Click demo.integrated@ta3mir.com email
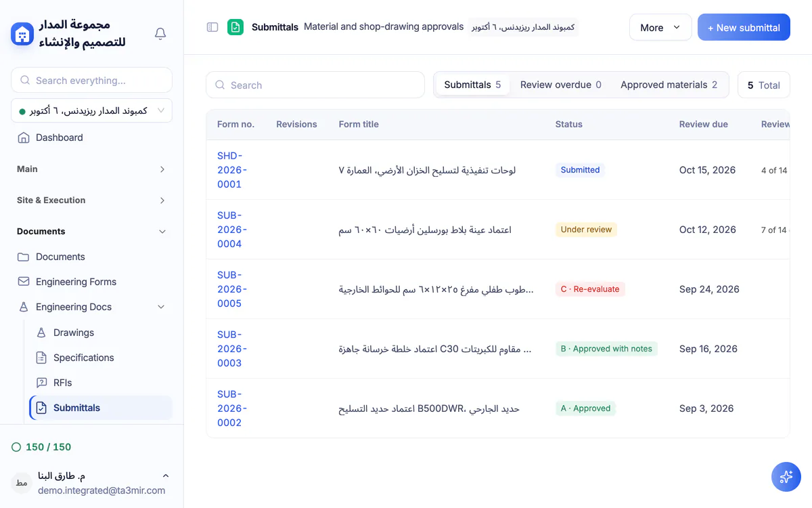 (x=101, y=490)
